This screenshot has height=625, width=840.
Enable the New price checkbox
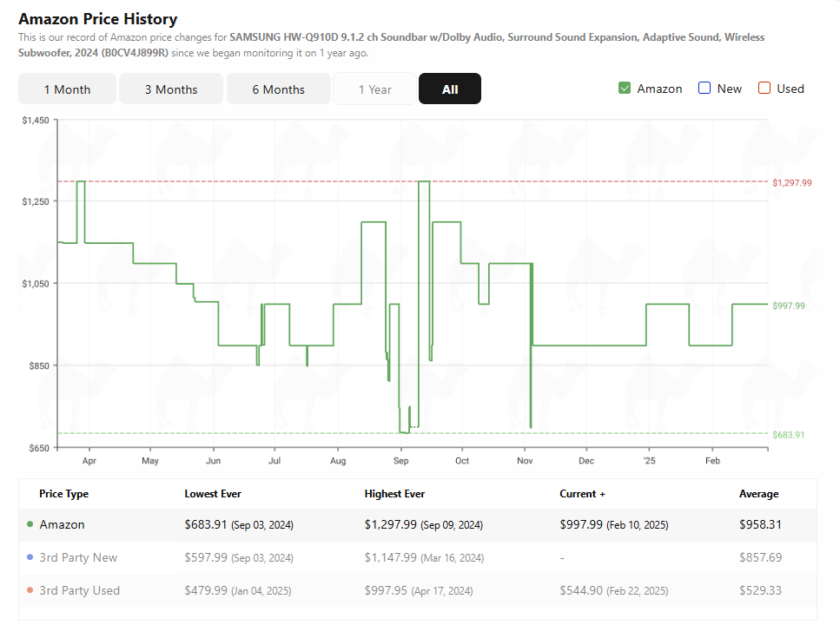(x=704, y=89)
